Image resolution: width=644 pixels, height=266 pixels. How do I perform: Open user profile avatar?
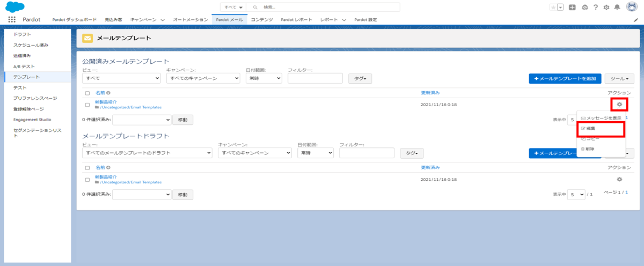point(632,7)
